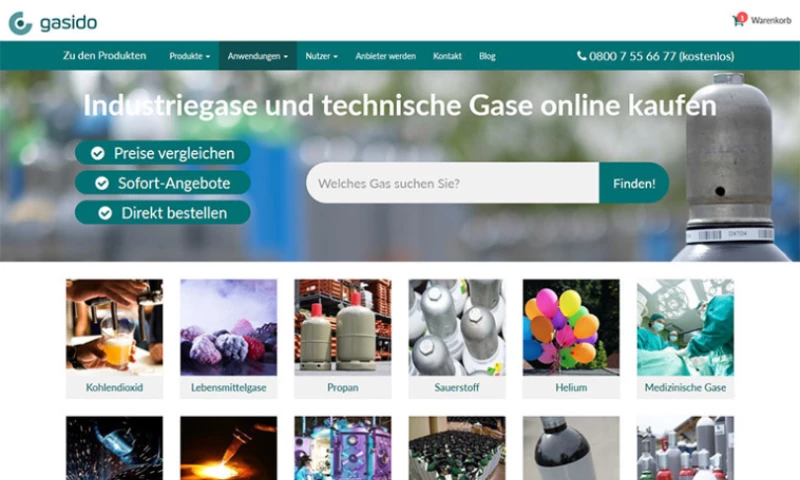This screenshot has height=480, width=800.
Task: Open the welding sparks category image
Action: pyautogui.click(x=114, y=448)
